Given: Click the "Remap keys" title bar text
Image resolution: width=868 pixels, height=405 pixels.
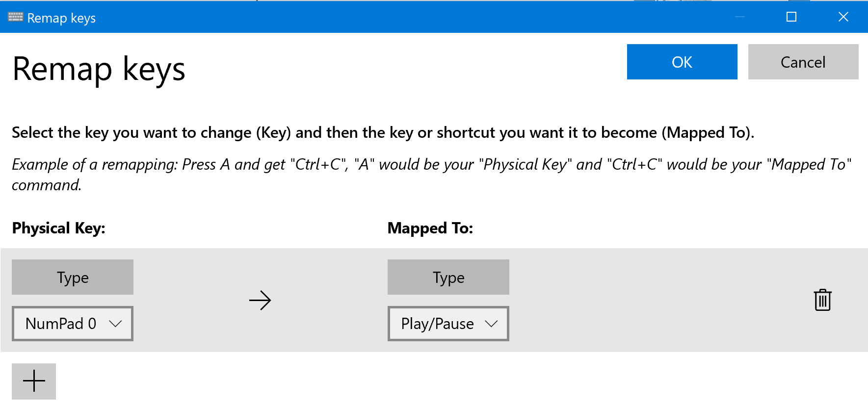Looking at the screenshot, I should (61, 18).
